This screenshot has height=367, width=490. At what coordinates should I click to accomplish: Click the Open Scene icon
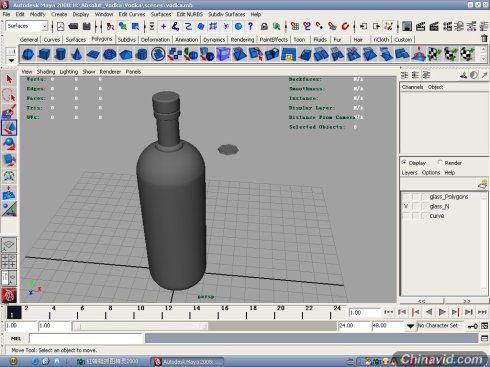point(73,26)
